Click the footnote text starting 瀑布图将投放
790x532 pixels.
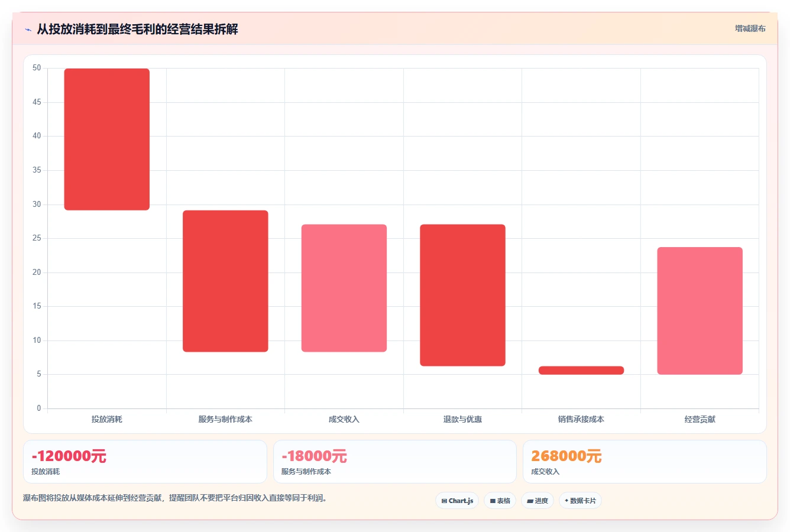coord(175,498)
